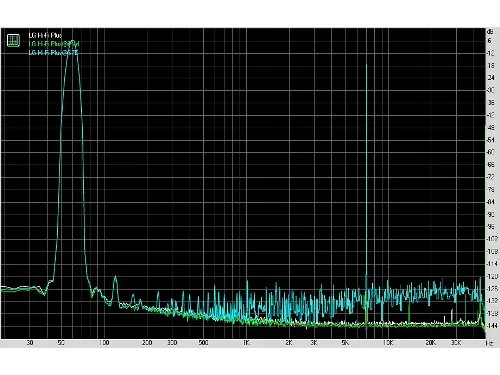Click the tall 7 kHz spike tip
This screenshot has width=500, height=375.
pyautogui.click(x=366, y=65)
